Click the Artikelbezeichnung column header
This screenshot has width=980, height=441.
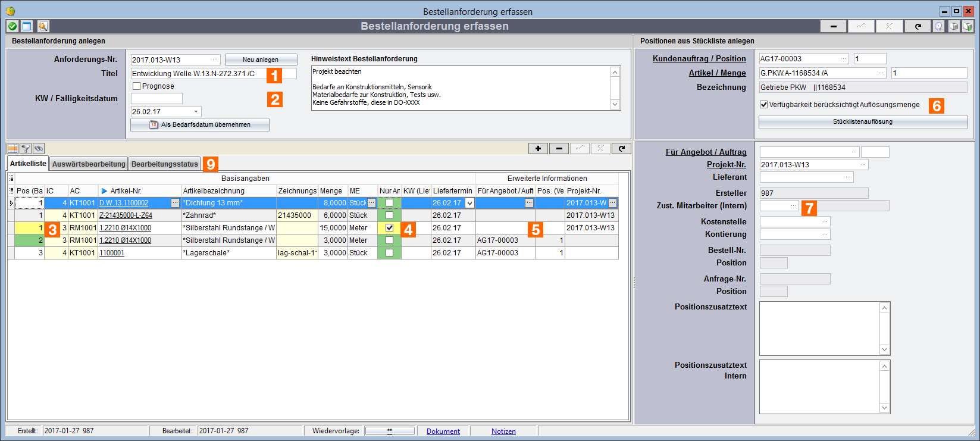229,191
